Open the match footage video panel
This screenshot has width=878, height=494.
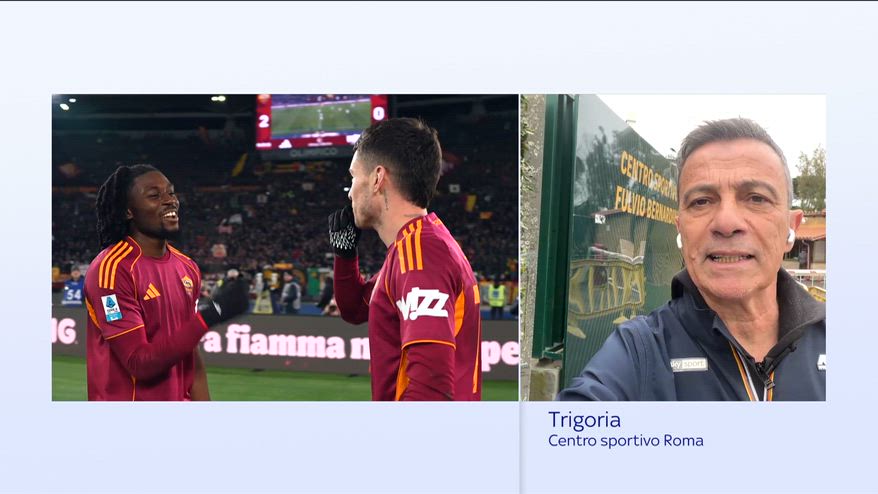(285, 248)
